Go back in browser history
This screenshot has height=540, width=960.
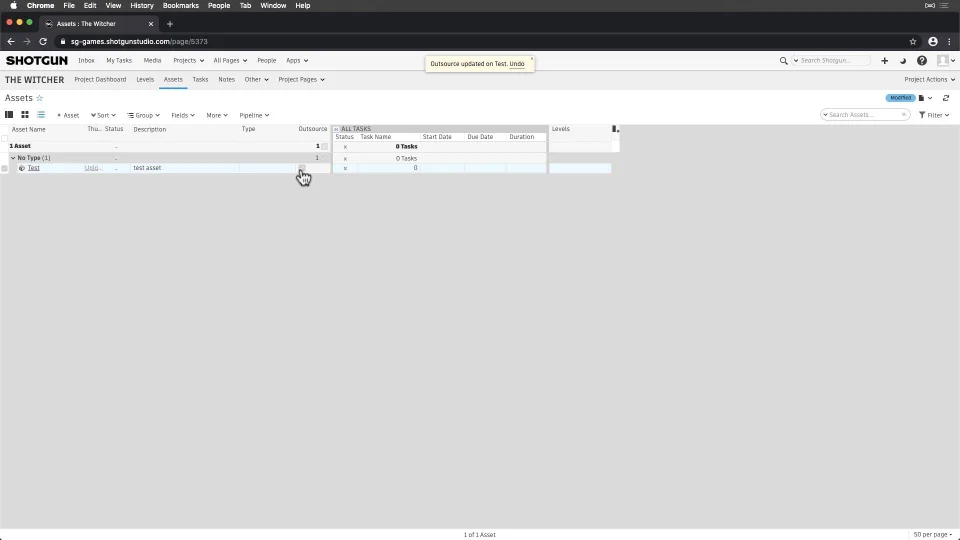pos(10,42)
